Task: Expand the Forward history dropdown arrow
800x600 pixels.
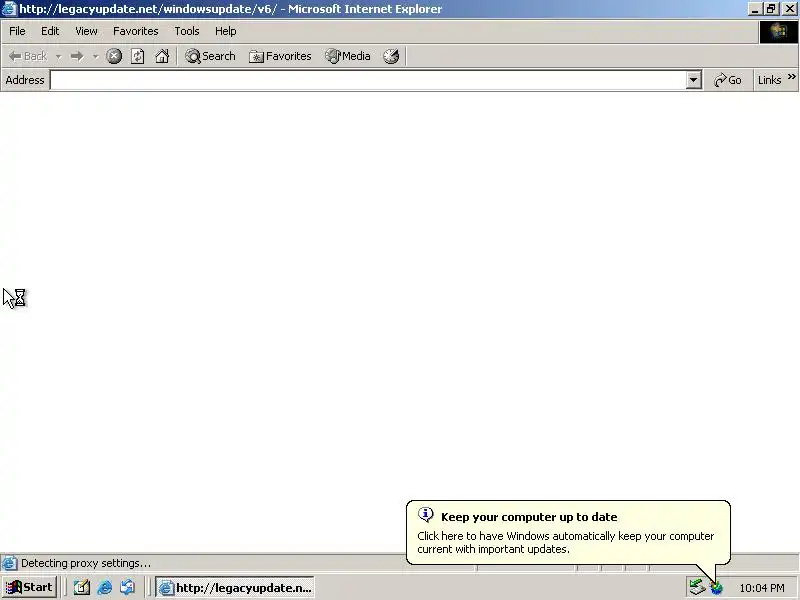Action: (95, 56)
